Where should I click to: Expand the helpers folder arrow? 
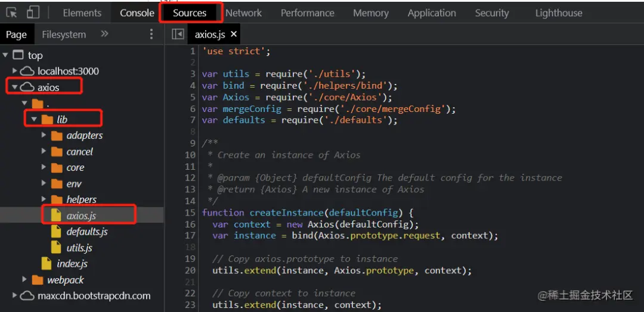[44, 199]
